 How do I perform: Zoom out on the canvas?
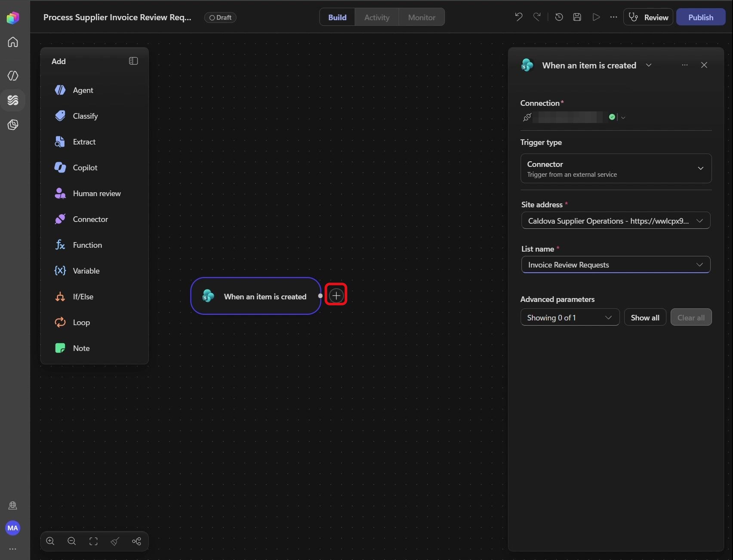coord(72,541)
